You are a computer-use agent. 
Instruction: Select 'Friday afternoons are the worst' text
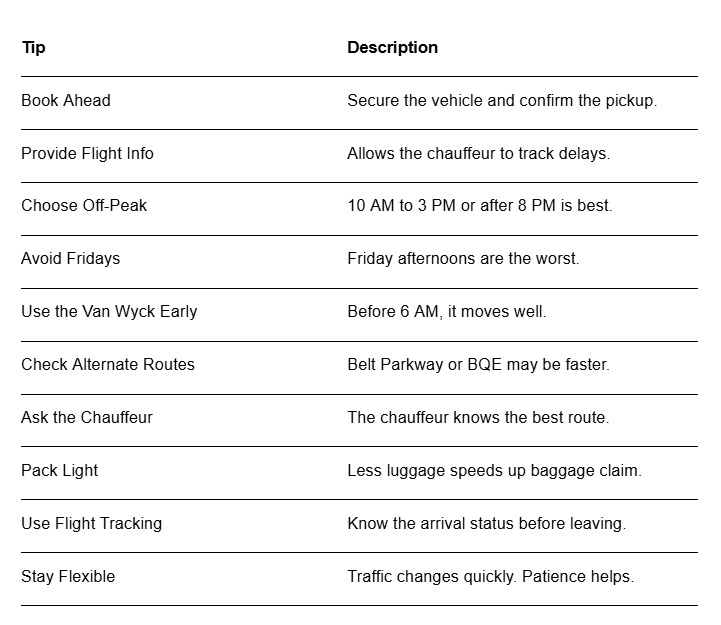point(463,258)
